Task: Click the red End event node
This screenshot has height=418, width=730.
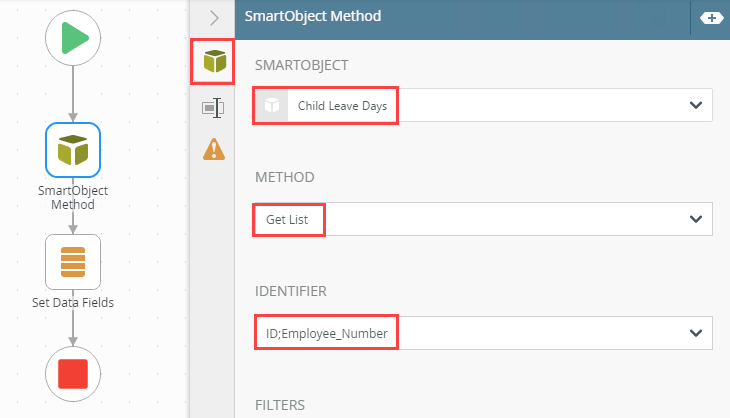Action: click(x=73, y=374)
